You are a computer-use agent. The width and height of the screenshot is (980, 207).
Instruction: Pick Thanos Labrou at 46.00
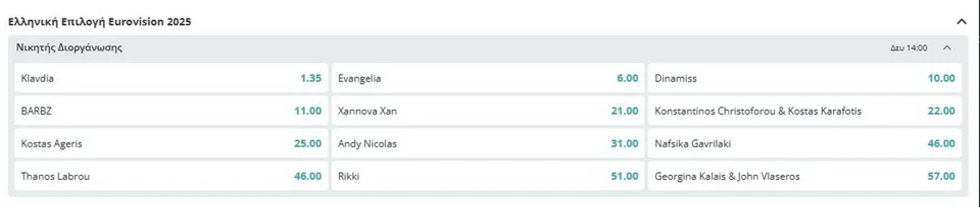[171, 176]
